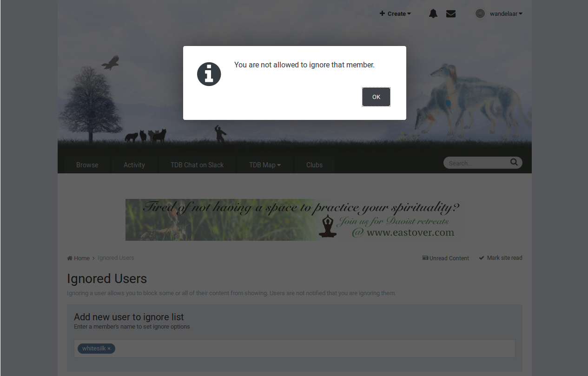Click the Home breadcrumb house icon
This screenshot has width=588, height=376.
[70, 258]
